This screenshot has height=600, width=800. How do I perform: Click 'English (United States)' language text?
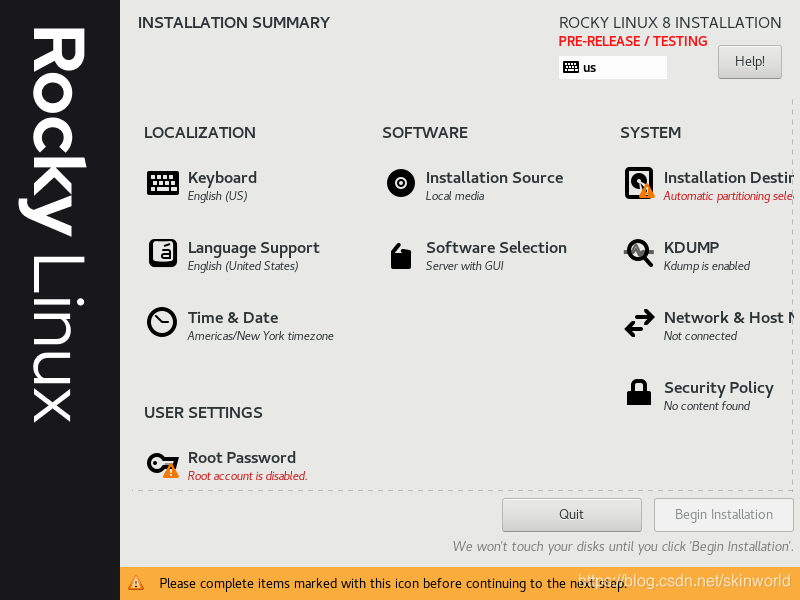(243, 266)
